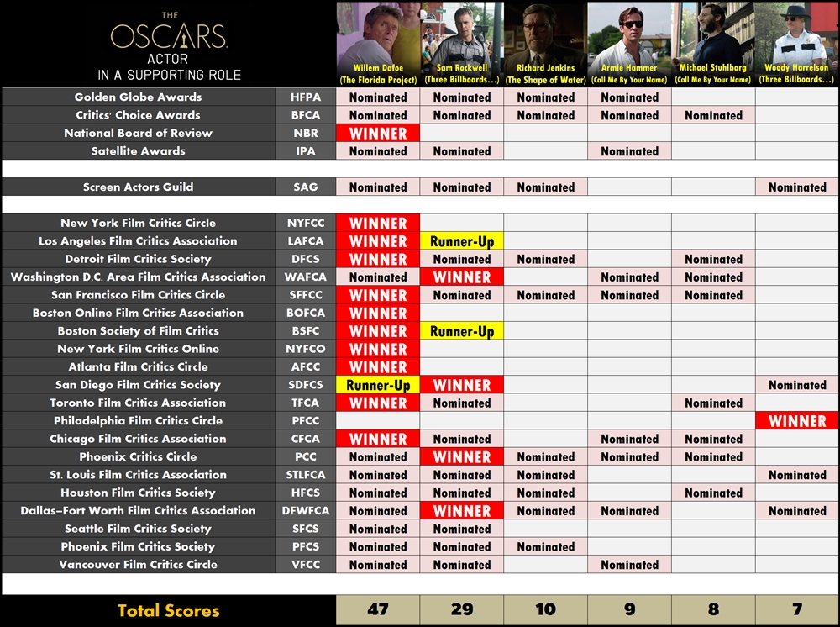
Task: Click 'Vancouver Film Critics Circle' label
Action: coord(139,564)
